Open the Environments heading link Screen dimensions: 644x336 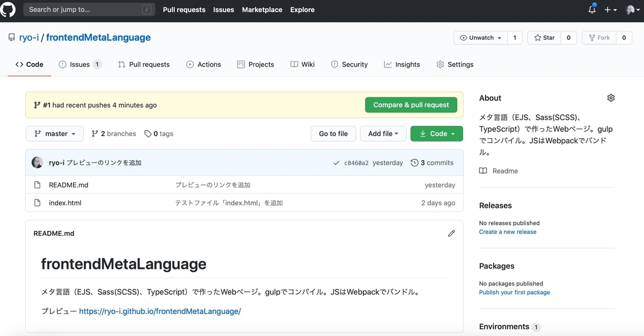coord(504,326)
